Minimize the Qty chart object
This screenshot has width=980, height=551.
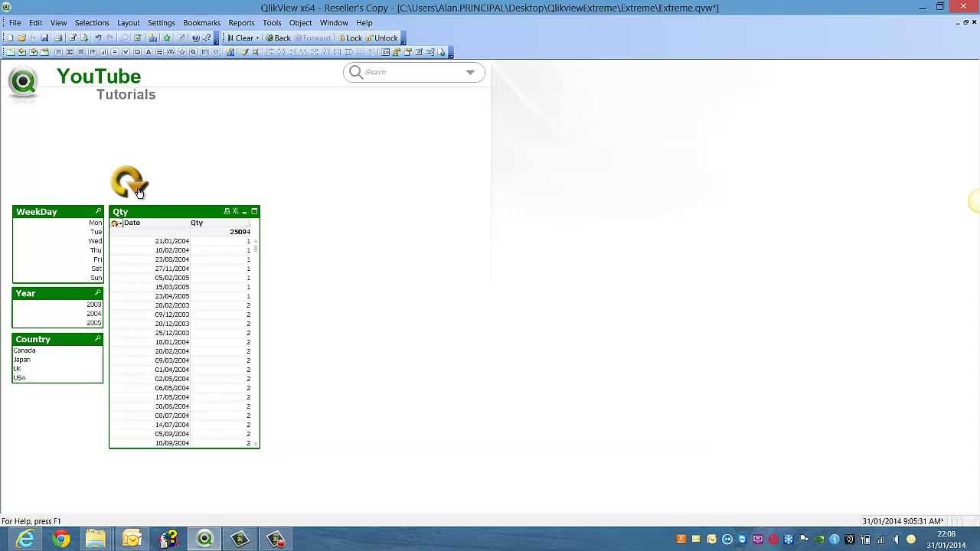[245, 212]
